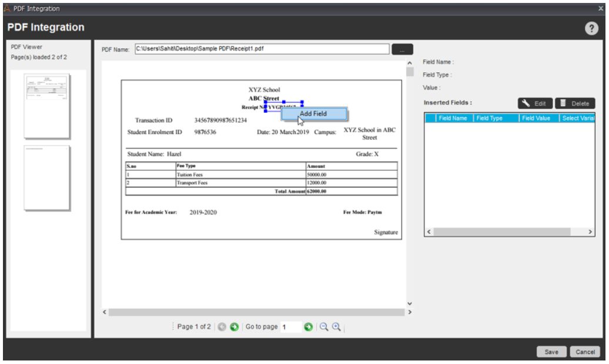
Task: Click right arrow of PDF horizontal scrollbar
Action: [410, 312]
